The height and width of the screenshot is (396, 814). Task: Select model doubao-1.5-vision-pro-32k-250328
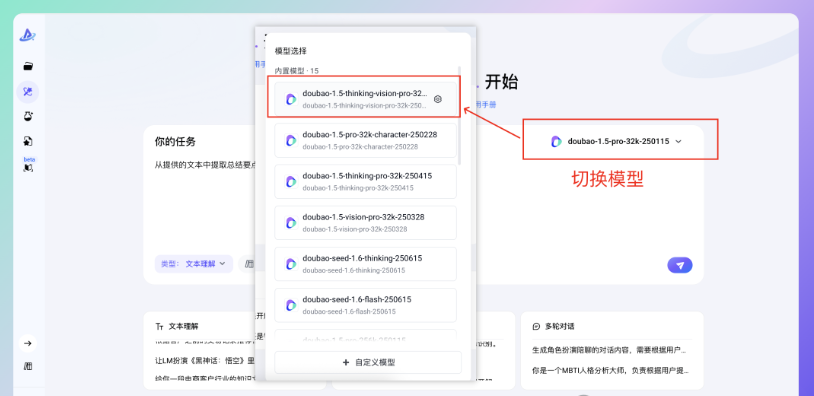[x=365, y=223]
